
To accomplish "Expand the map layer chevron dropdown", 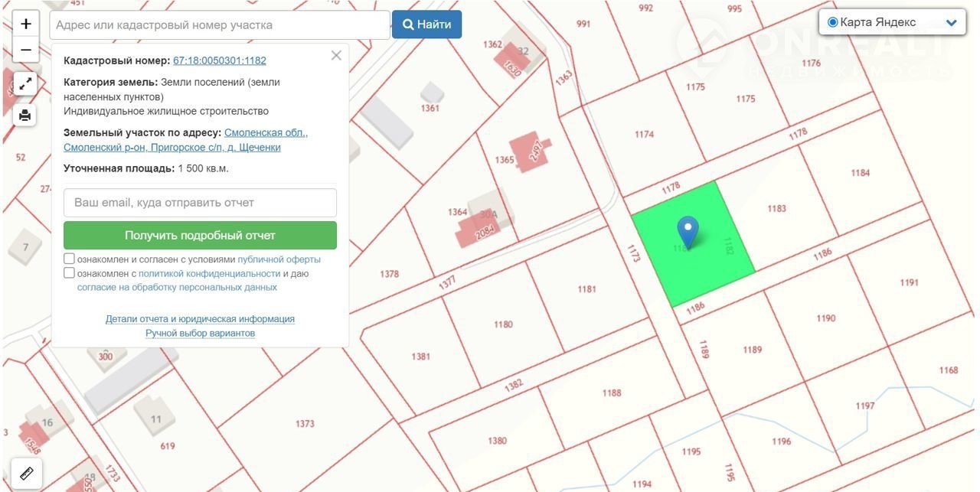I will point(952,23).
